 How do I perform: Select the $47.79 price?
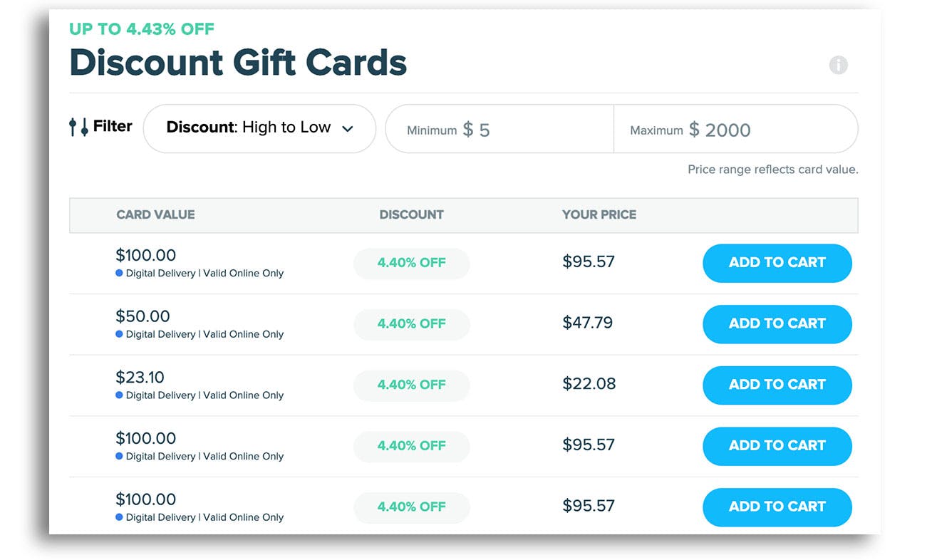point(587,323)
